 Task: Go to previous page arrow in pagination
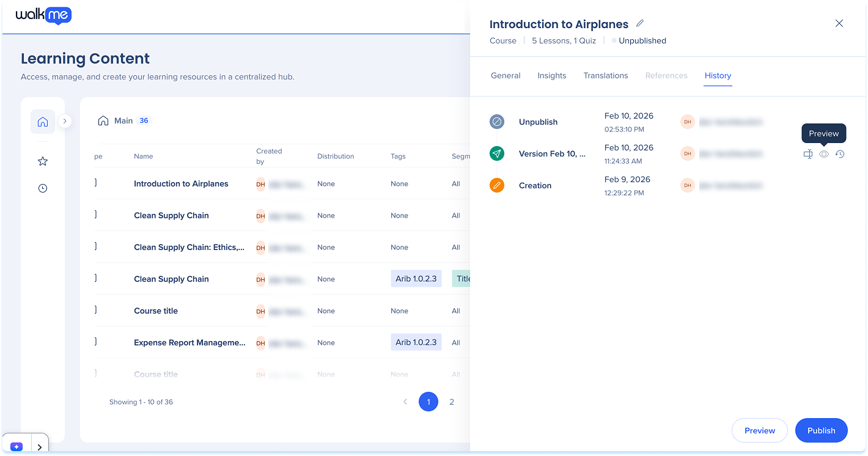405,402
